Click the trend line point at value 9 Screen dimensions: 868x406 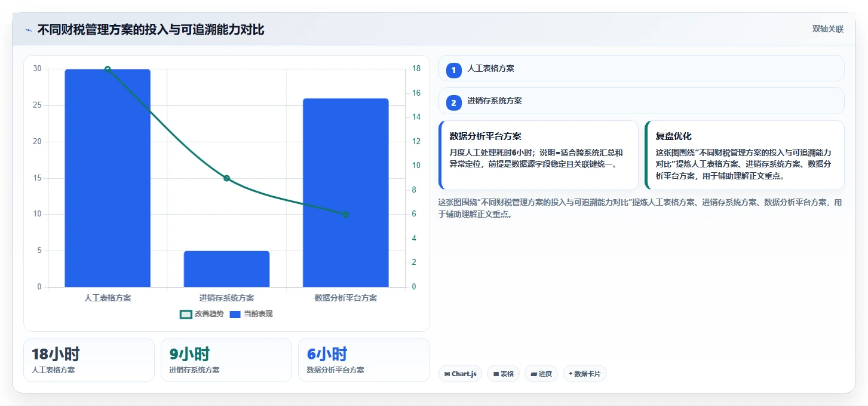pyautogui.click(x=226, y=178)
